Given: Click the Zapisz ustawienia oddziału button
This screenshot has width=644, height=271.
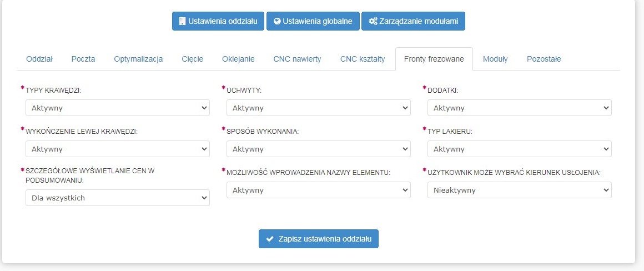Looking at the screenshot, I should click(319, 239).
